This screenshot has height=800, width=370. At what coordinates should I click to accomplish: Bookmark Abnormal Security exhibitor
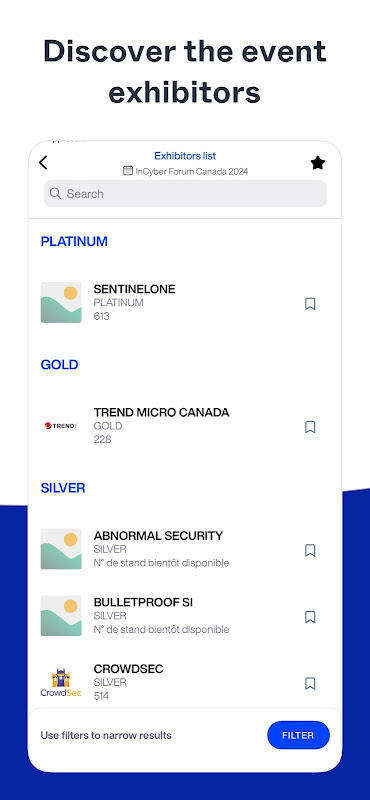(x=310, y=551)
